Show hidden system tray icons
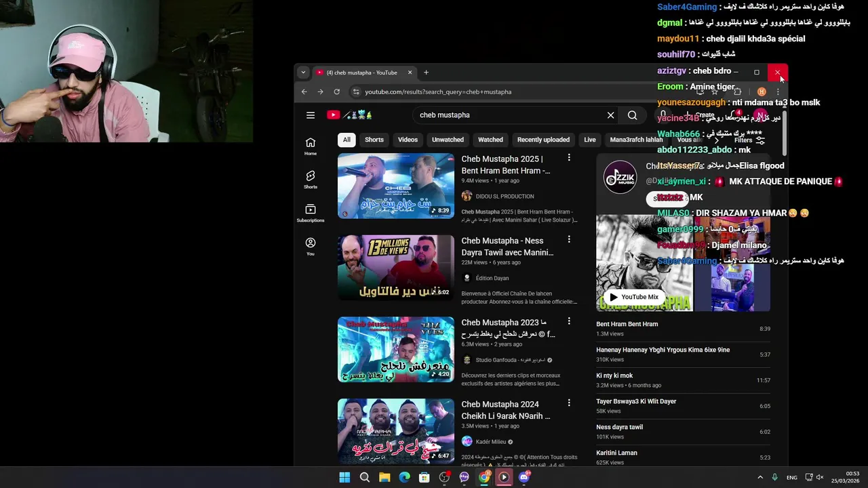The width and height of the screenshot is (868, 488). point(760,477)
